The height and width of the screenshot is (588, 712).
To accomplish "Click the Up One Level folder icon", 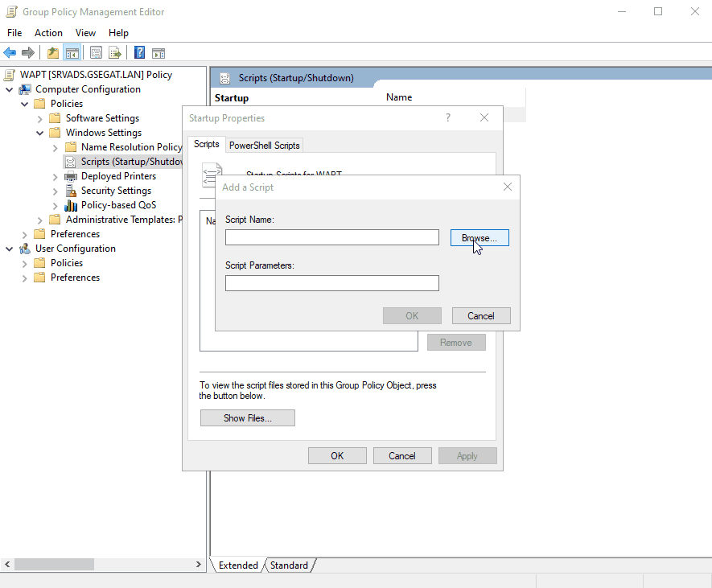I will point(53,53).
